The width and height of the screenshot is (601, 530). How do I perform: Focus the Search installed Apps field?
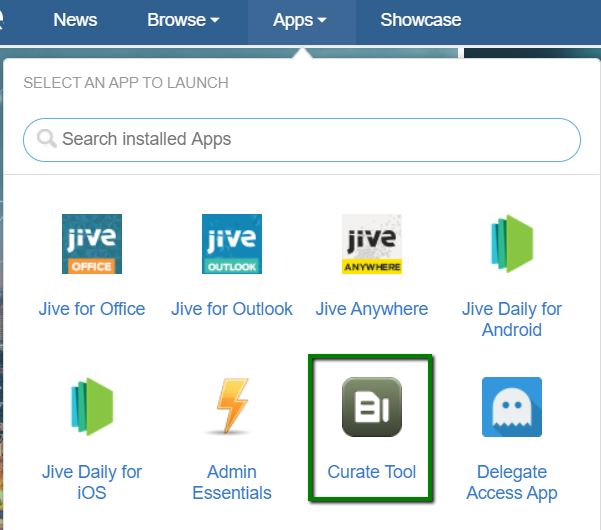tap(302, 140)
